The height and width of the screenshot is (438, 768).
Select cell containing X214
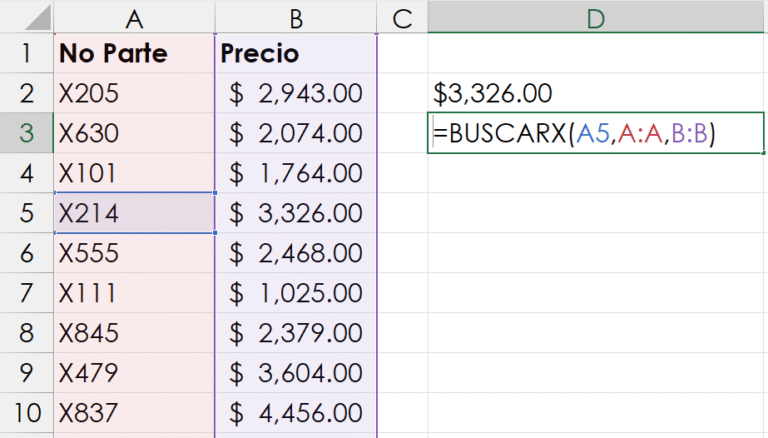point(134,213)
